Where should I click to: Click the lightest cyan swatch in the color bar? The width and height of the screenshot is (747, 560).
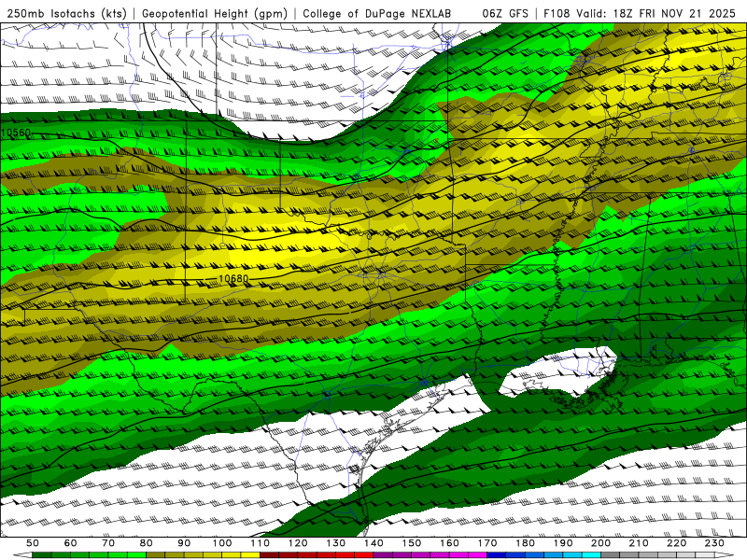click(x=591, y=555)
